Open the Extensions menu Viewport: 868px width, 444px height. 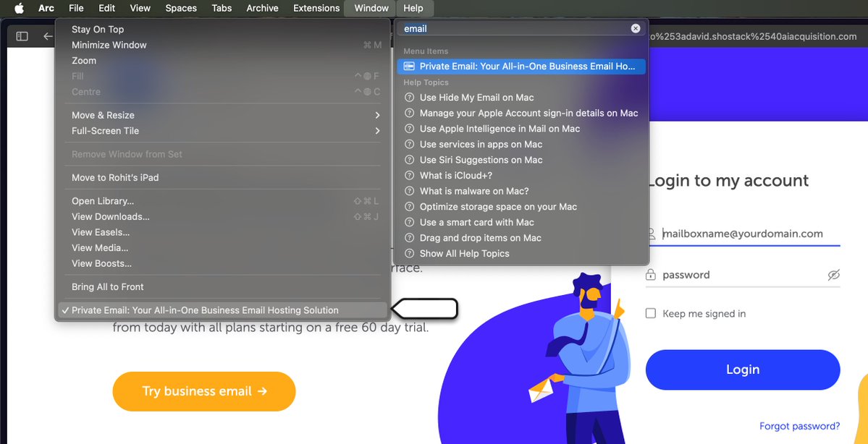point(316,8)
